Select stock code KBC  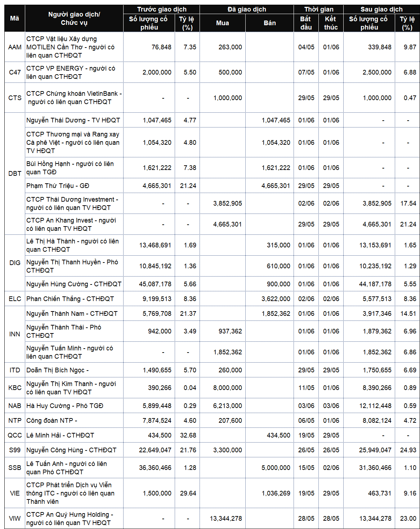[x=15, y=388]
